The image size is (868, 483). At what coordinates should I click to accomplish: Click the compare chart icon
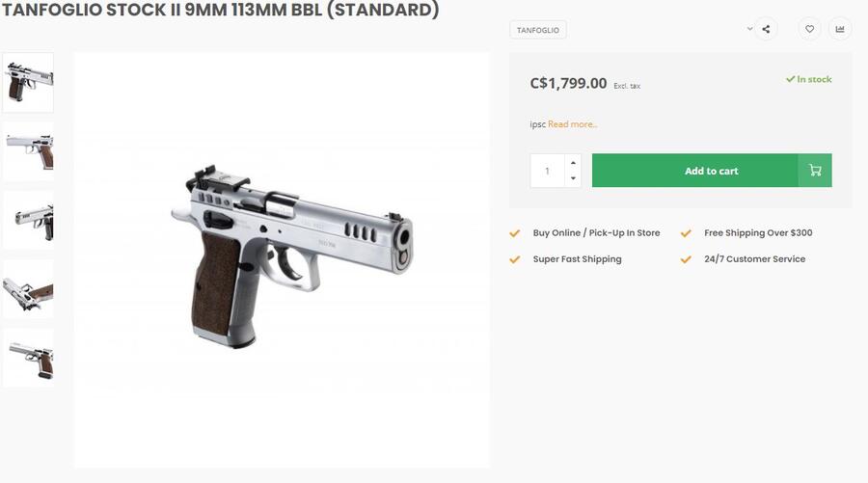pos(839,29)
